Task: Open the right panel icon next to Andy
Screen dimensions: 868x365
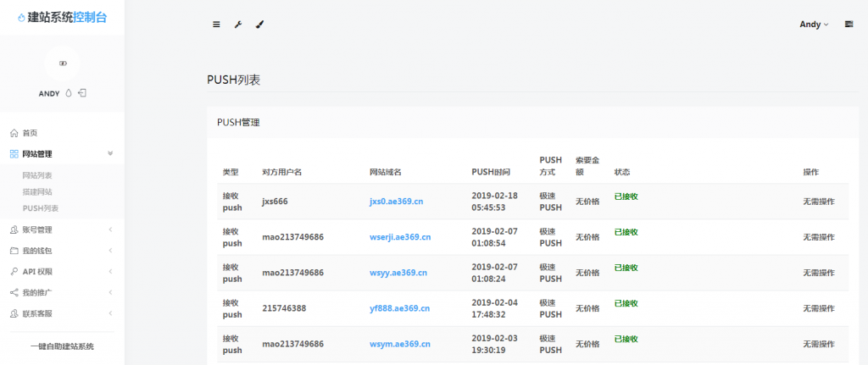Action: point(849,25)
